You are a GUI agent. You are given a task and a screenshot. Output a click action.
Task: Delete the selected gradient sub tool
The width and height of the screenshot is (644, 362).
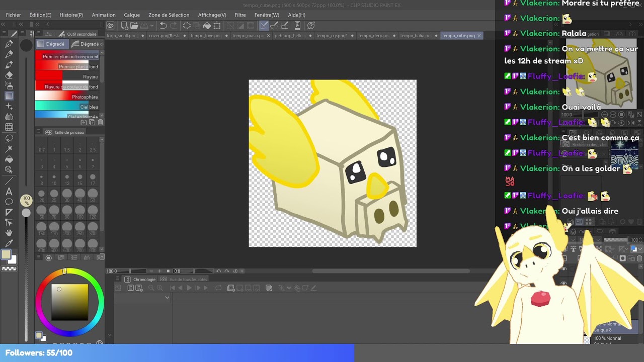coord(100,122)
